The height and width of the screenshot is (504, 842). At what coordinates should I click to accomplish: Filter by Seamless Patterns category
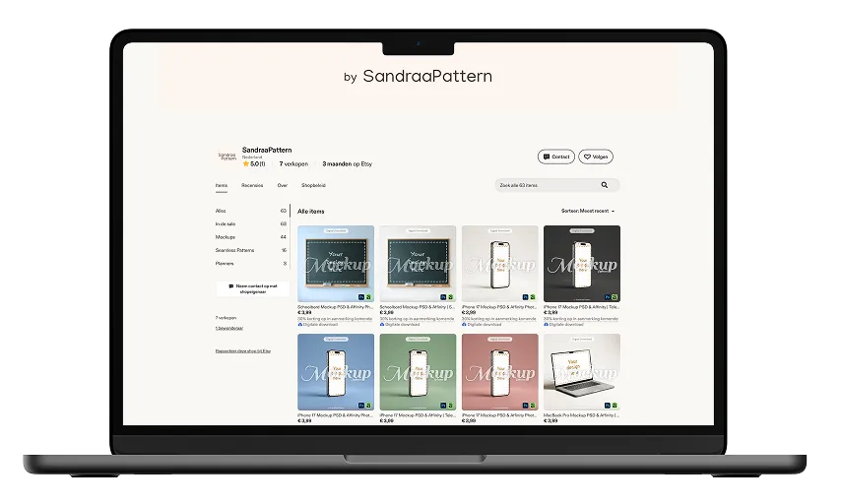coord(251,250)
